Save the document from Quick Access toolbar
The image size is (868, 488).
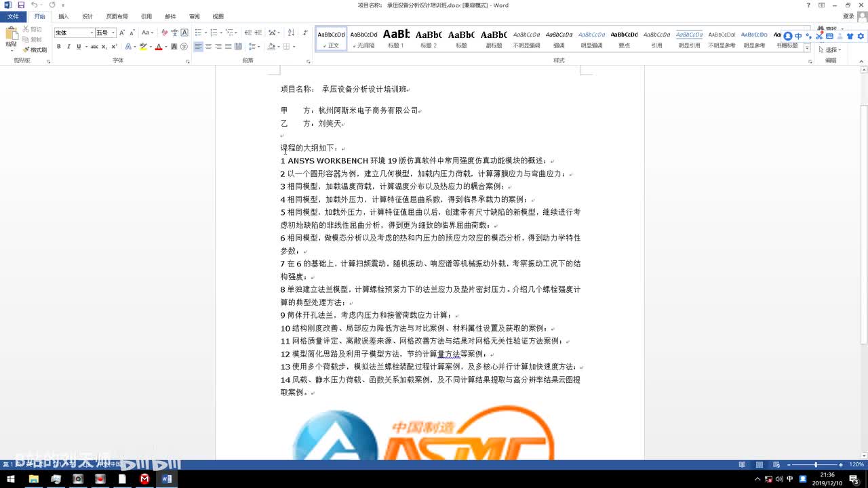pyautogui.click(x=21, y=5)
